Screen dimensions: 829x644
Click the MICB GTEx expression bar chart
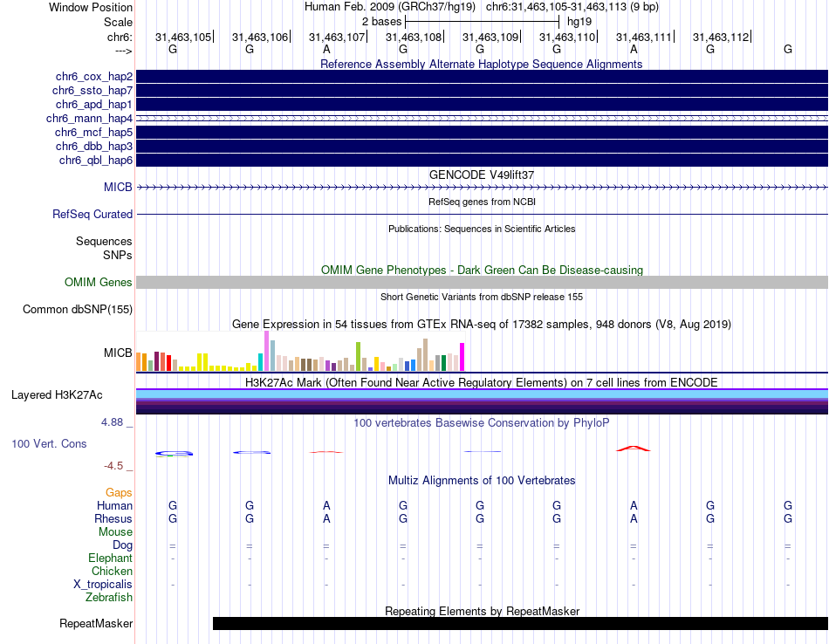point(300,351)
